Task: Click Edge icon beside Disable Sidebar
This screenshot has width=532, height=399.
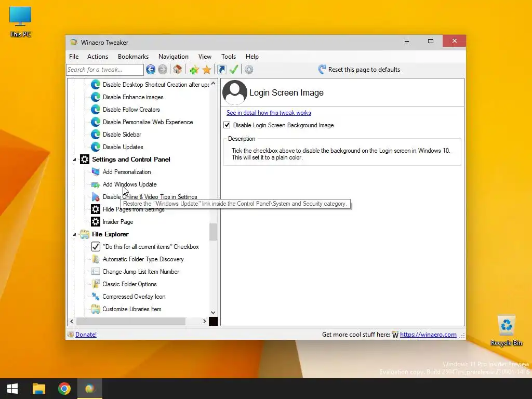Action: click(x=96, y=135)
